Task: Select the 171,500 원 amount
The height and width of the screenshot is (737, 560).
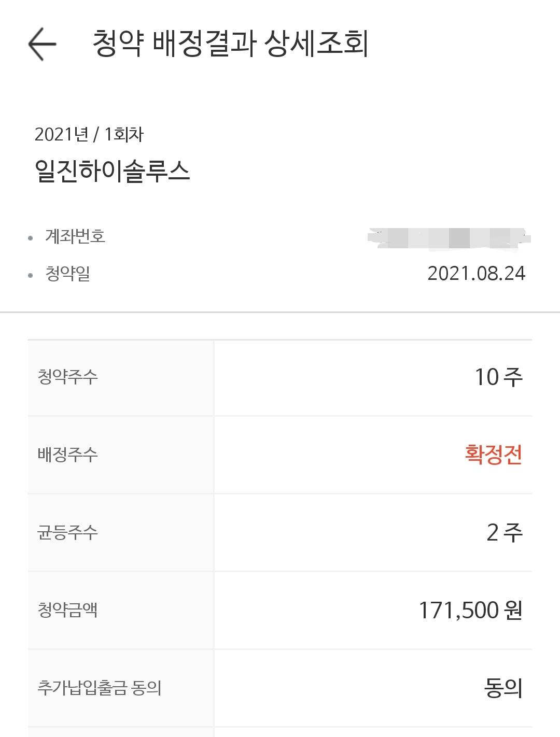Action: pyautogui.click(x=470, y=610)
